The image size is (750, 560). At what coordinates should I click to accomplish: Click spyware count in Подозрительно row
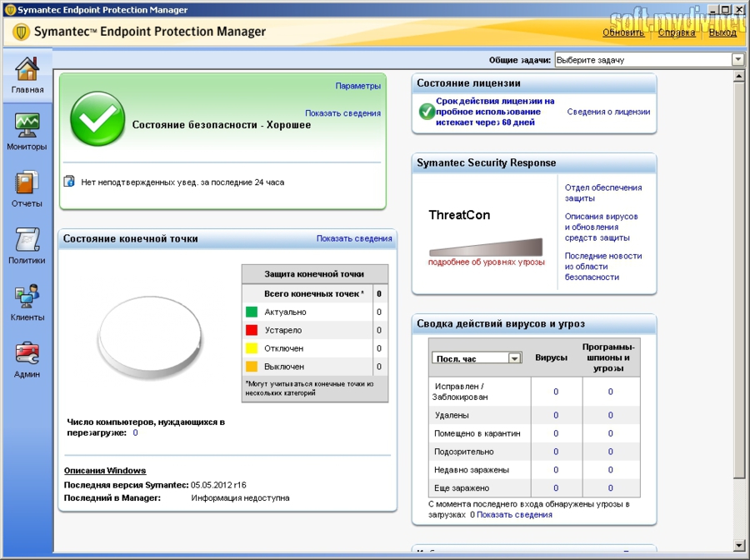click(x=610, y=452)
